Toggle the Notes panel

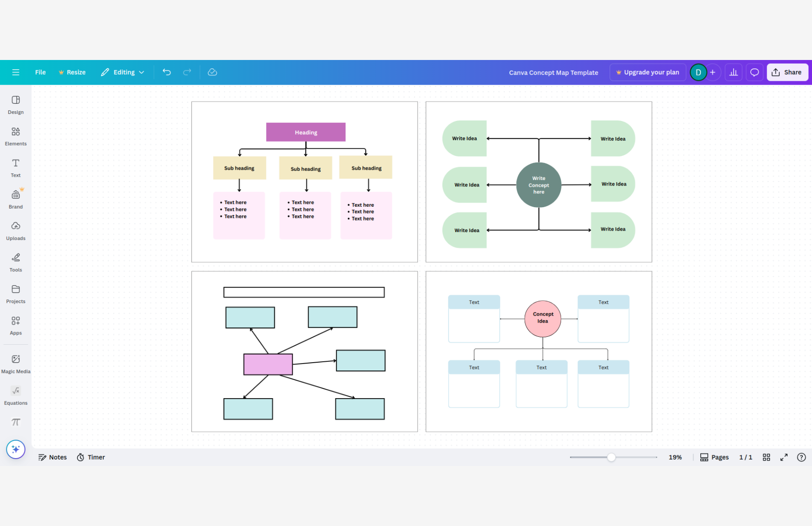pos(53,457)
